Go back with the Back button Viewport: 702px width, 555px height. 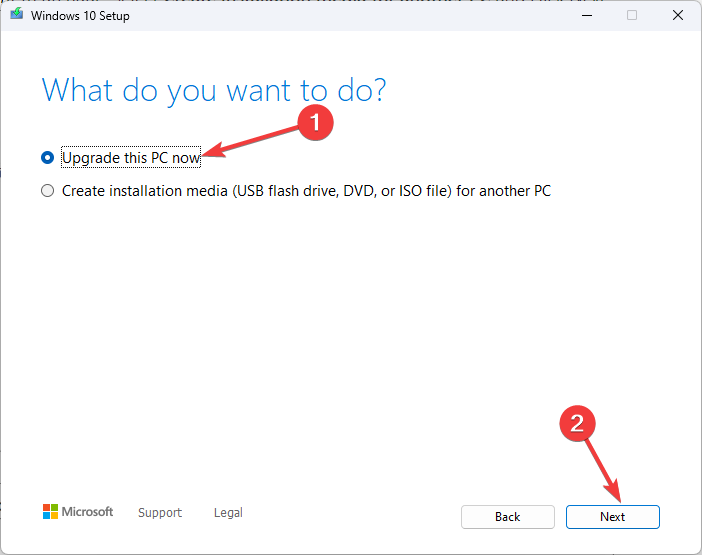point(508,517)
